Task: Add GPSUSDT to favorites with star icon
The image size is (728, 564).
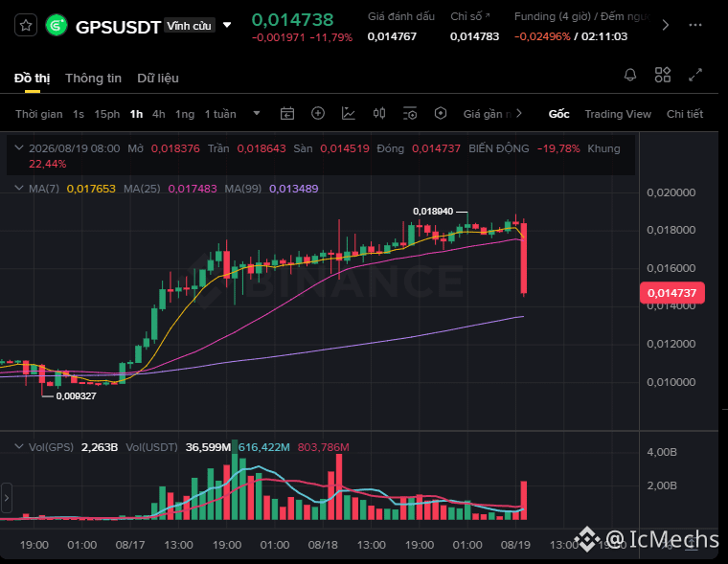Action: click(26, 25)
